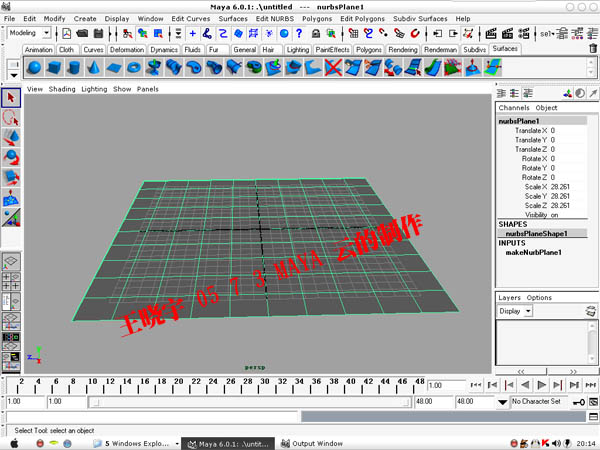Go to the start of playback range

476,385
